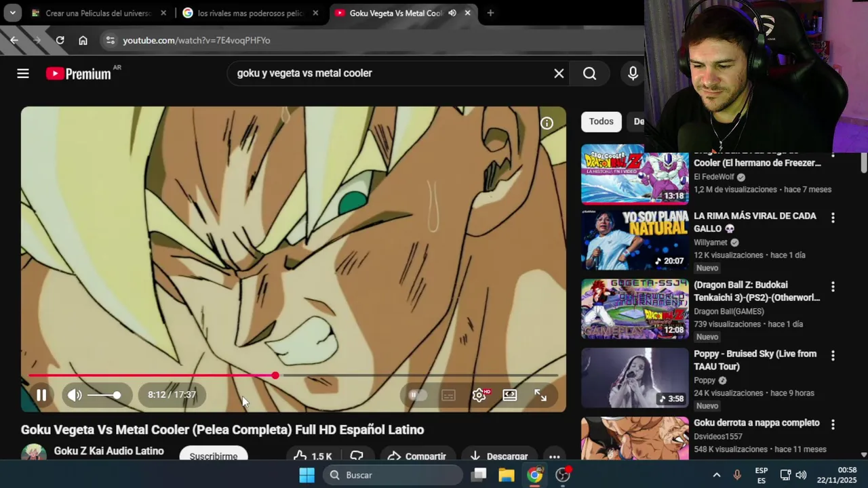Open the Windows Start menu
Screen dimensions: 868x488
click(307, 475)
